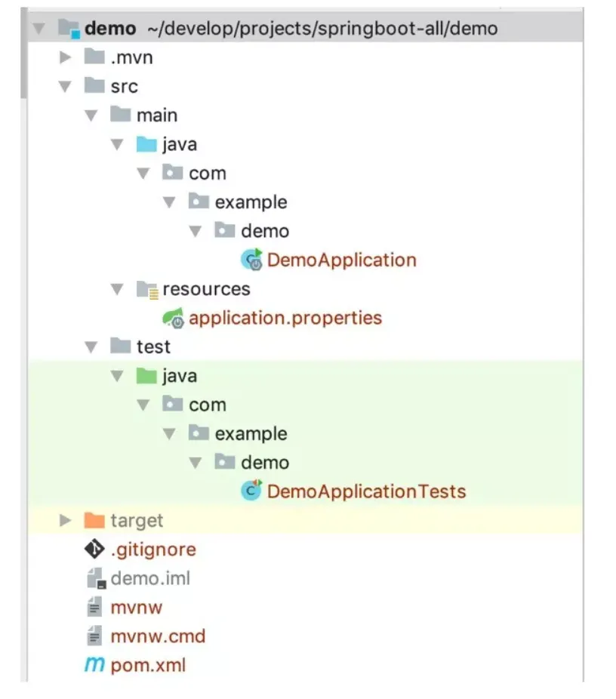Select the mvnw file
The image size is (616, 699).
coord(136,608)
